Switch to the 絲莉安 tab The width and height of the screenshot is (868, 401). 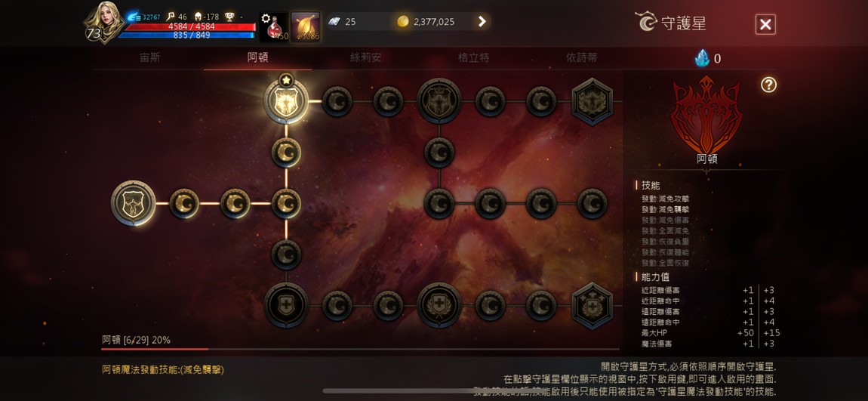click(366, 57)
